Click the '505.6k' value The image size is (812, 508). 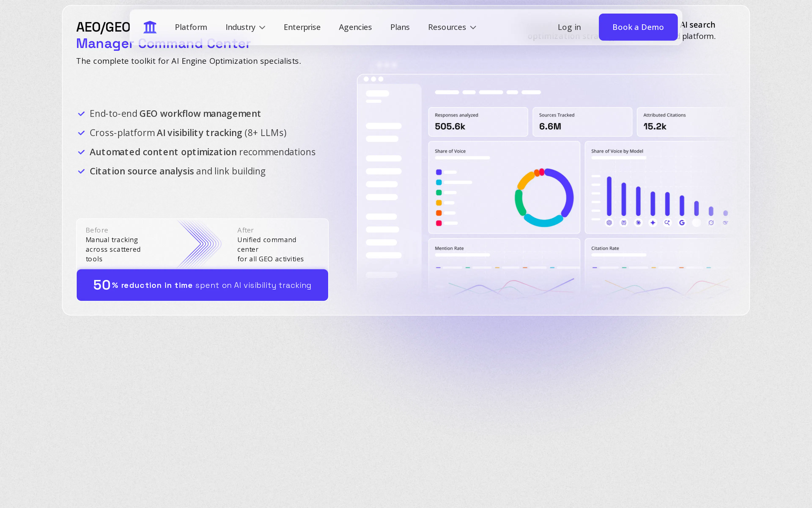[x=450, y=126]
